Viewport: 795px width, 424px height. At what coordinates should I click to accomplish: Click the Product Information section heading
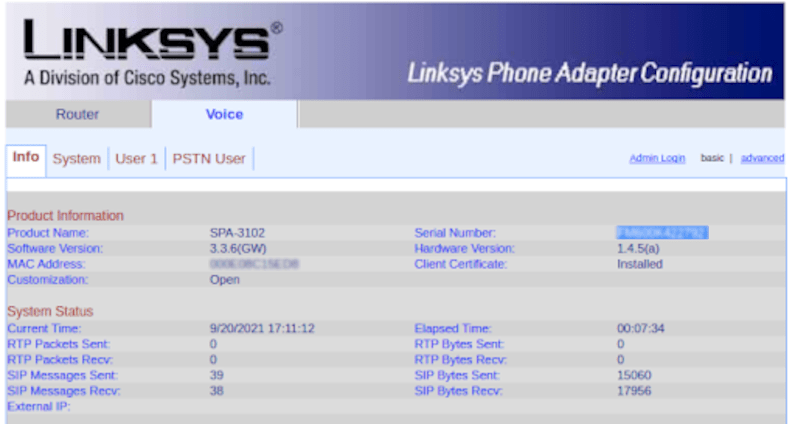click(65, 215)
